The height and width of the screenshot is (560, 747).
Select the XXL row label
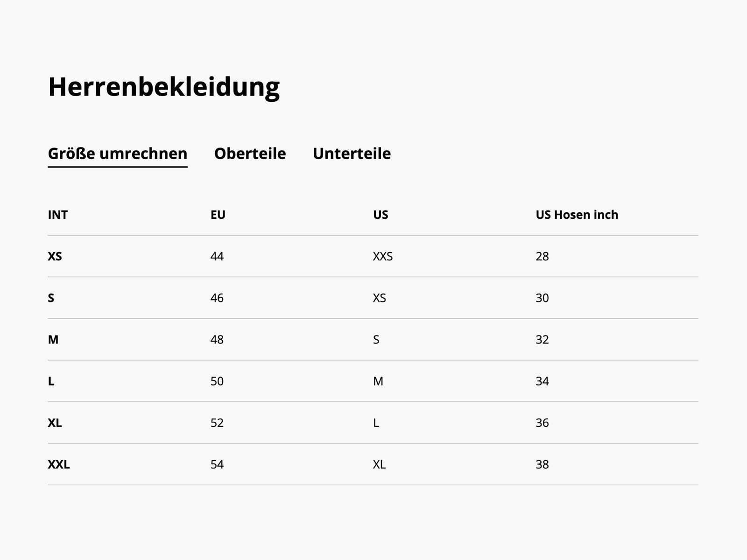click(x=59, y=464)
